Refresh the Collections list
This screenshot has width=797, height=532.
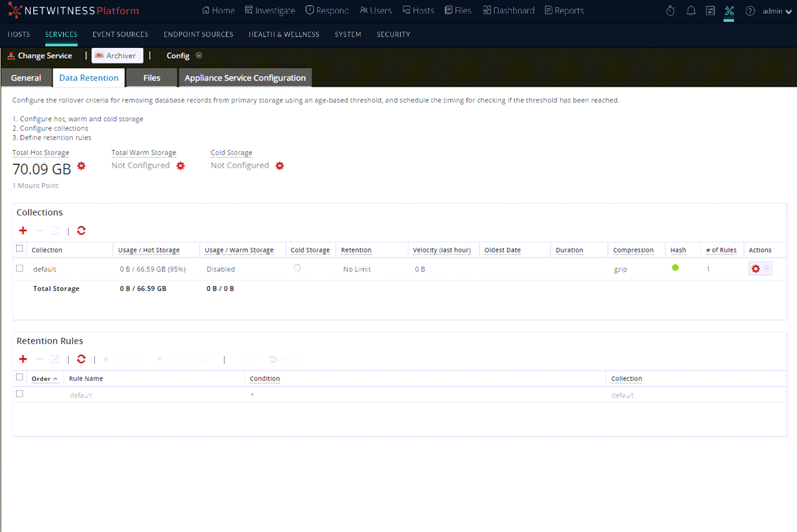tap(81, 231)
